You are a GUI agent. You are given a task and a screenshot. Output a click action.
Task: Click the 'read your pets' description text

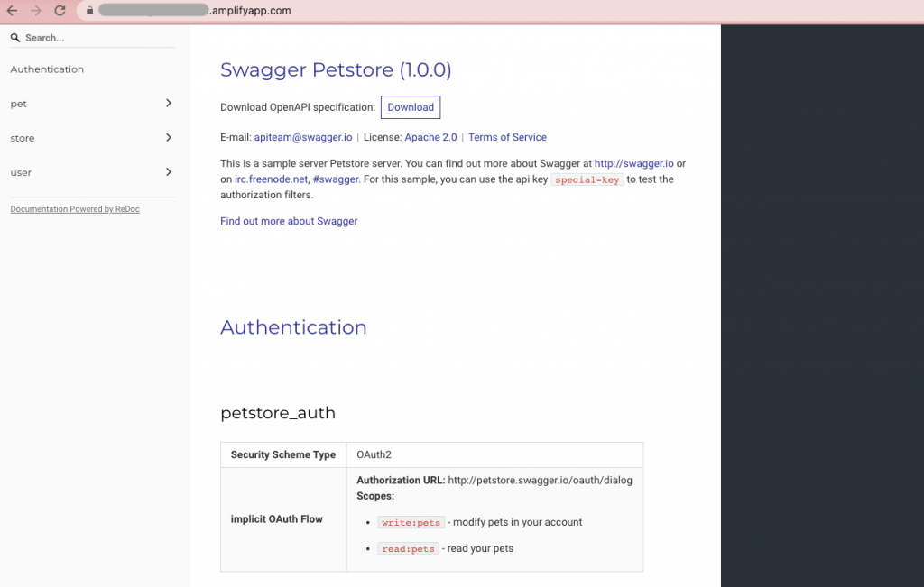(x=480, y=548)
